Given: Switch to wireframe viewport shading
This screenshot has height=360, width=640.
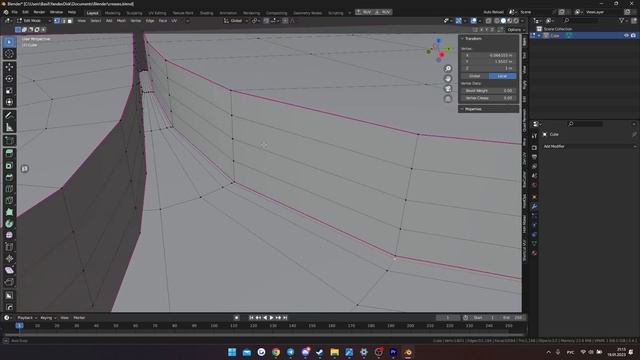Looking at the screenshot, I should (497, 21).
